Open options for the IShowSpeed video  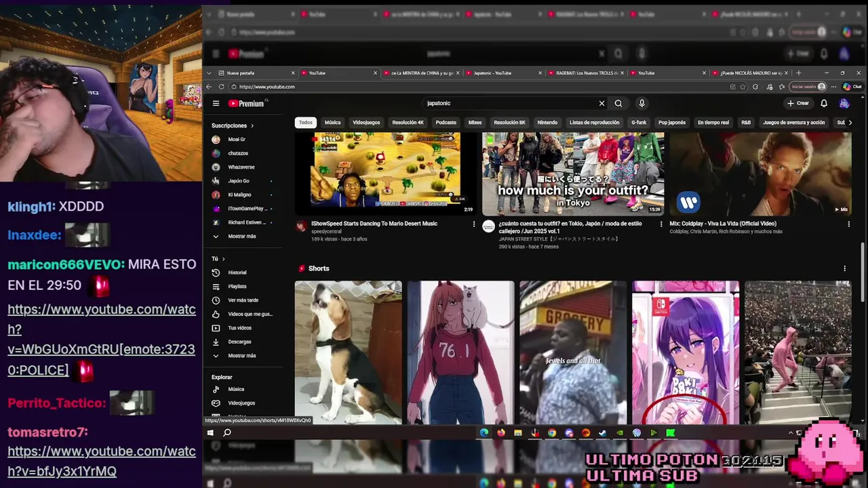coord(474,224)
